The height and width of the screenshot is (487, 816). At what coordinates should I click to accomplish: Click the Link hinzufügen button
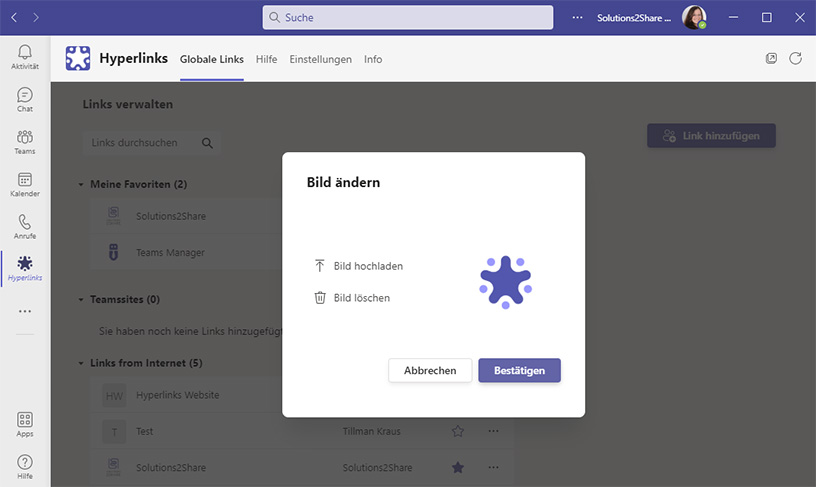(x=711, y=136)
